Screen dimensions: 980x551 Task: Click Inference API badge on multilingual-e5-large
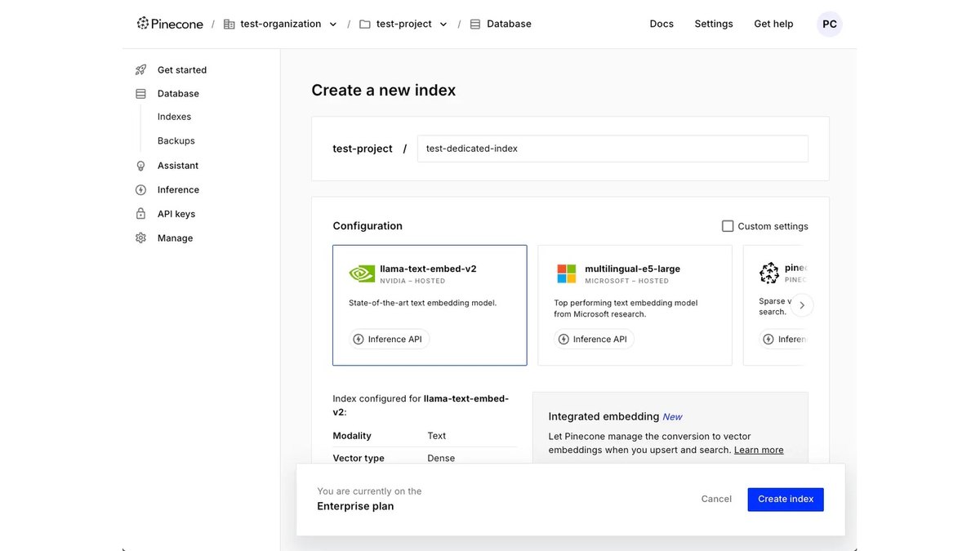click(x=594, y=340)
